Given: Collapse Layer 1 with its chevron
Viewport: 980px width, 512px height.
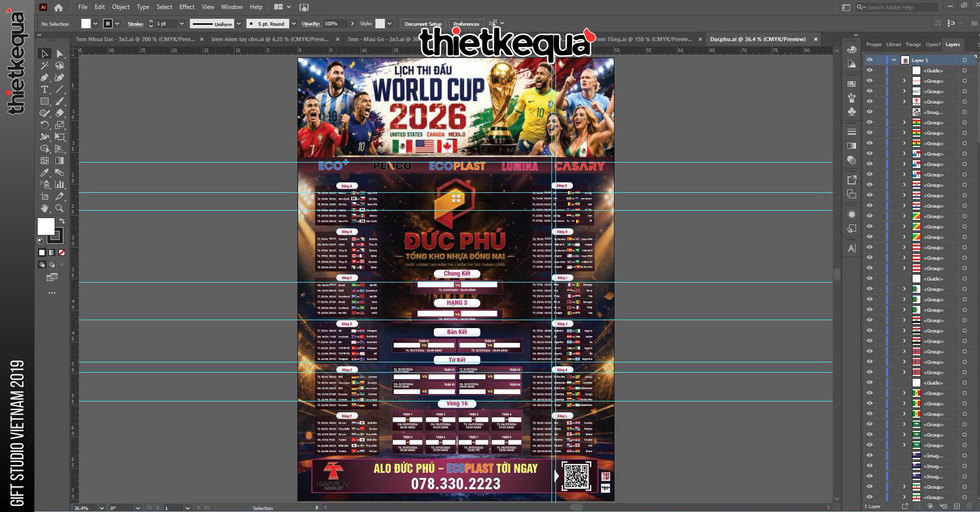Looking at the screenshot, I should pos(894,60).
